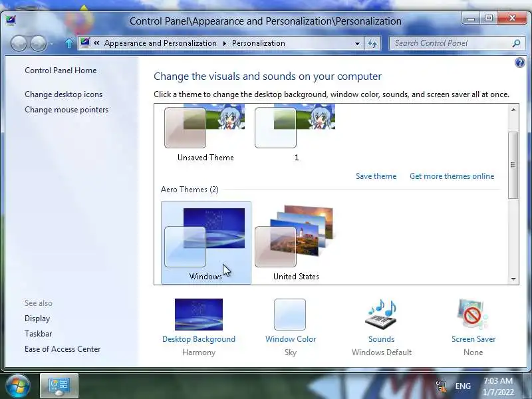Open Desktop Background Harmony image
532x399 pixels.
click(x=199, y=314)
